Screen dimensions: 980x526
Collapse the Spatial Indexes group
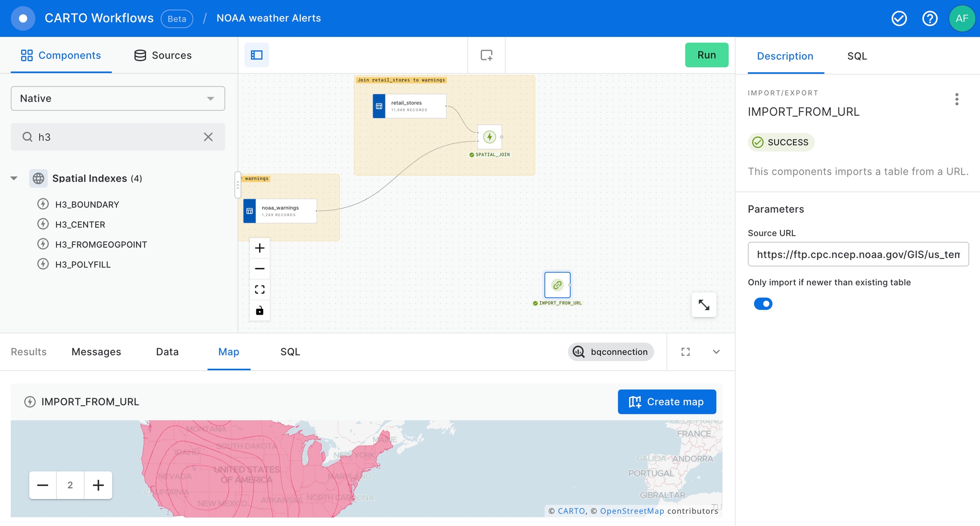pos(14,178)
